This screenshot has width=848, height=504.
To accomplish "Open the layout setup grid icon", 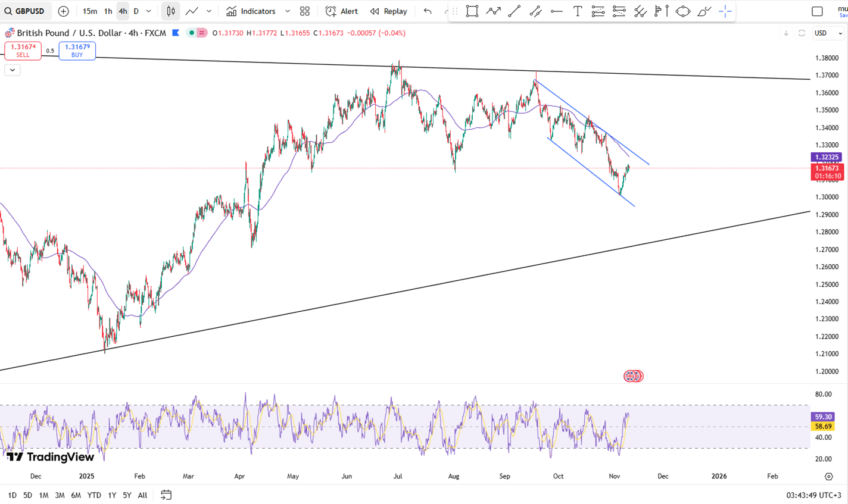I will coord(305,11).
